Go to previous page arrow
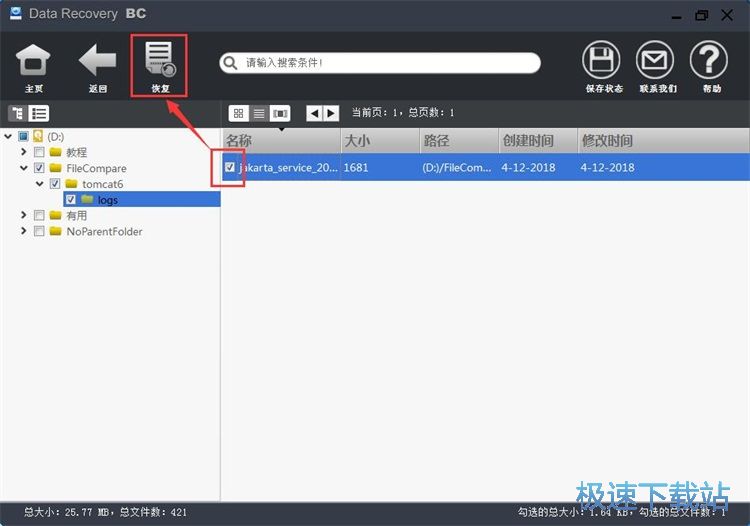750x526 pixels. click(x=314, y=113)
